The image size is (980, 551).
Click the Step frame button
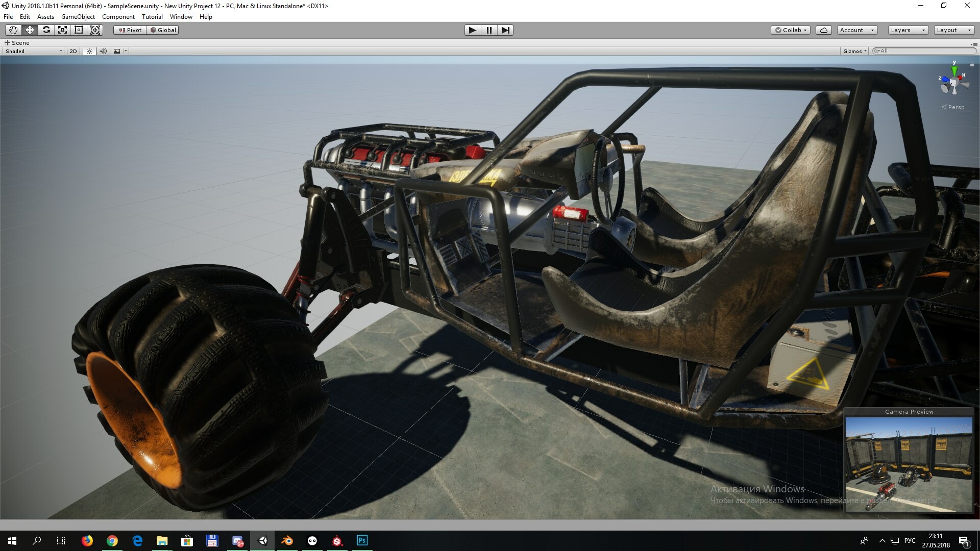[505, 30]
